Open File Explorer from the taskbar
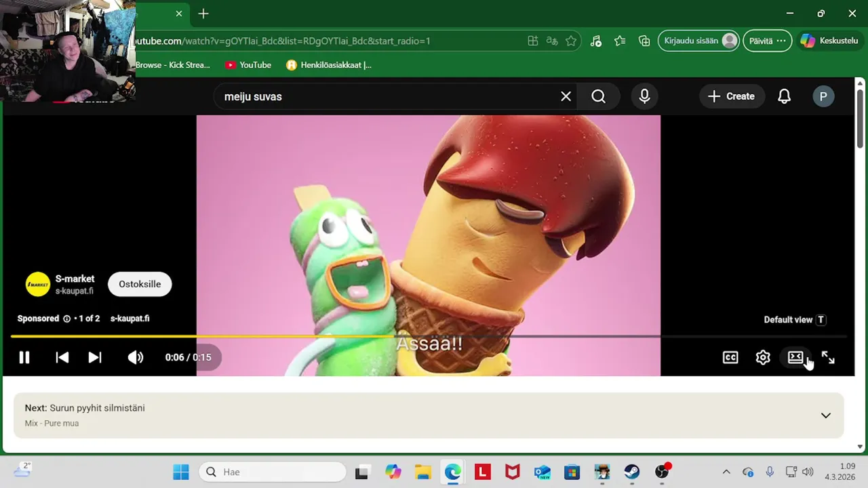The width and height of the screenshot is (868, 488). [x=423, y=472]
